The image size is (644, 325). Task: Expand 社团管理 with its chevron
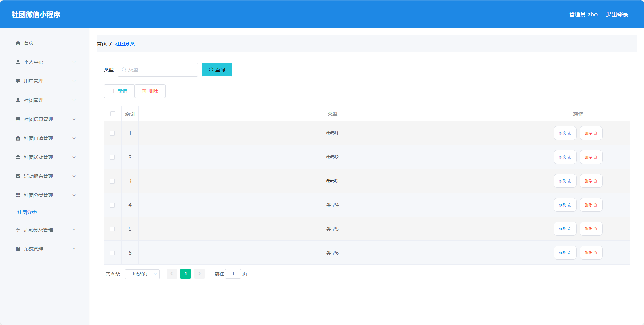coord(74,100)
